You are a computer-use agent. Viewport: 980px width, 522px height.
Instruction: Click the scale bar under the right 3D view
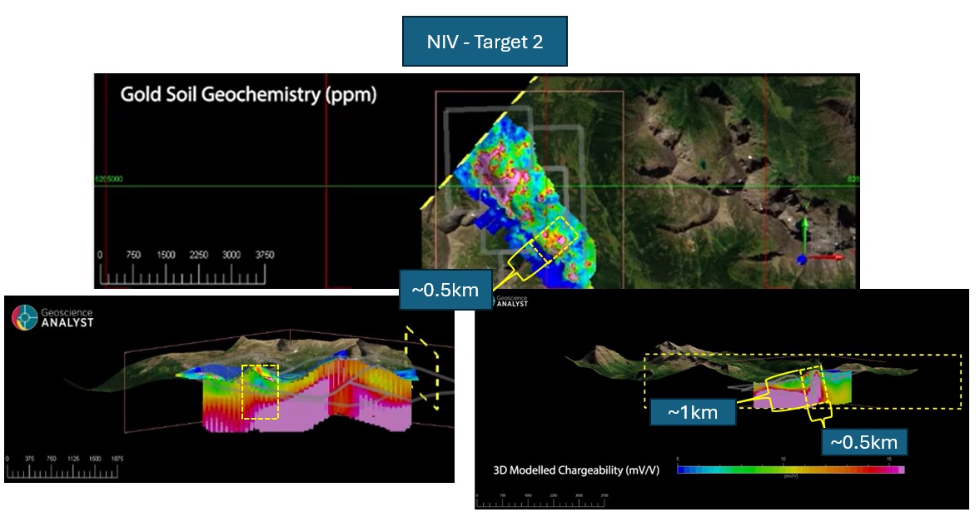coord(541,500)
